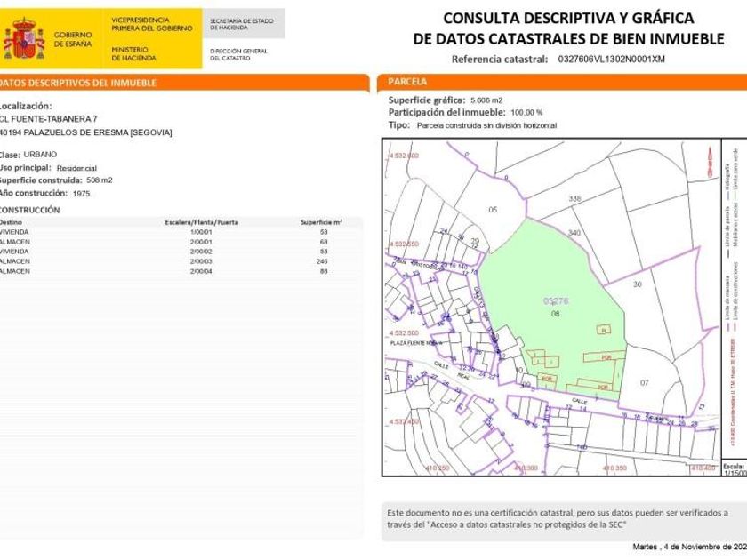The width and height of the screenshot is (747, 560).
Task: Select built area value '508 m2'
Action: (x=100, y=180)
